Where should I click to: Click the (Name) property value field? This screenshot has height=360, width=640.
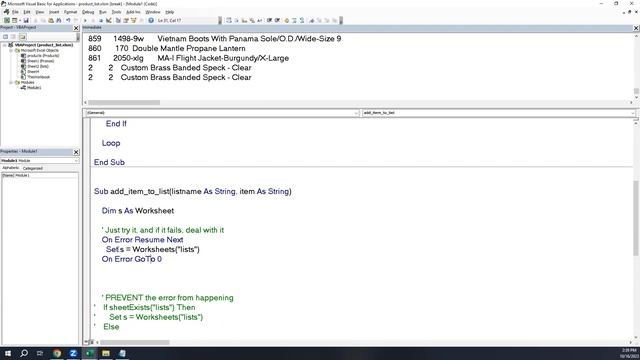pyautogui.click(x=46, y=176)
